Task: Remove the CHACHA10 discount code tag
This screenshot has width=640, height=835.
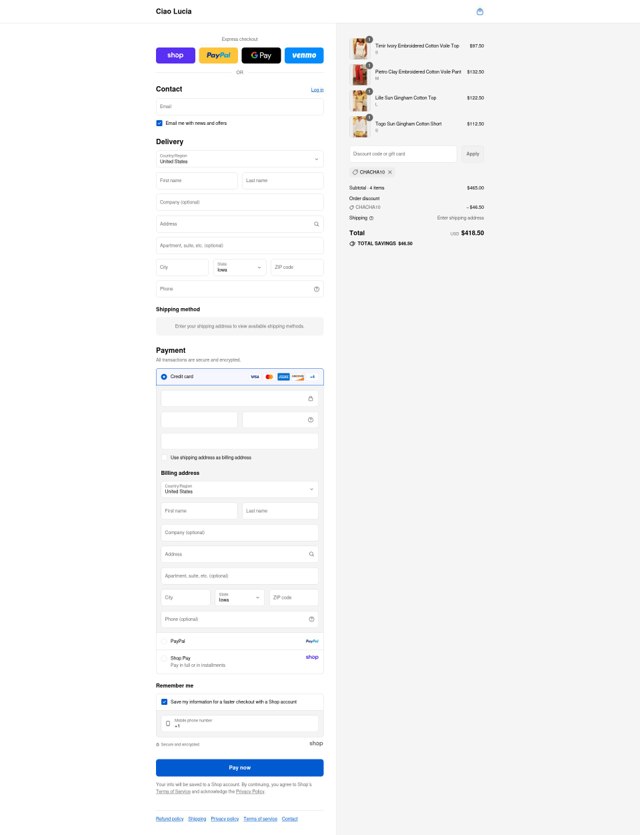Action: point(390,172)
